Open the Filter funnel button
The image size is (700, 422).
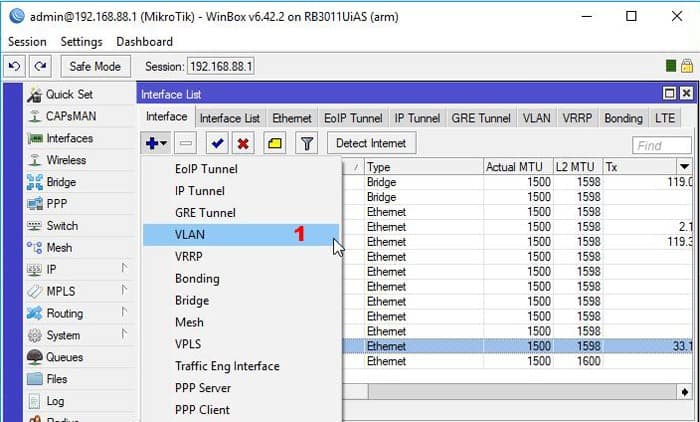pos(307,143)
